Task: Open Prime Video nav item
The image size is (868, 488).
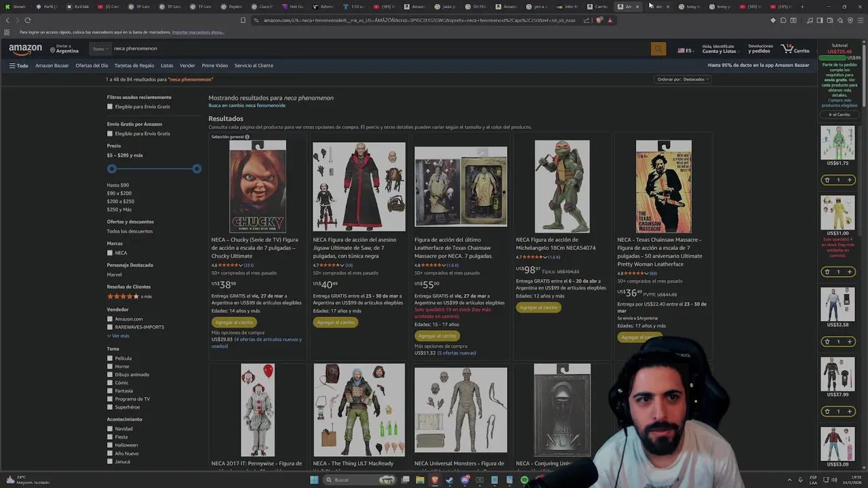Action: pyautogui.click(x=214, y=66)
